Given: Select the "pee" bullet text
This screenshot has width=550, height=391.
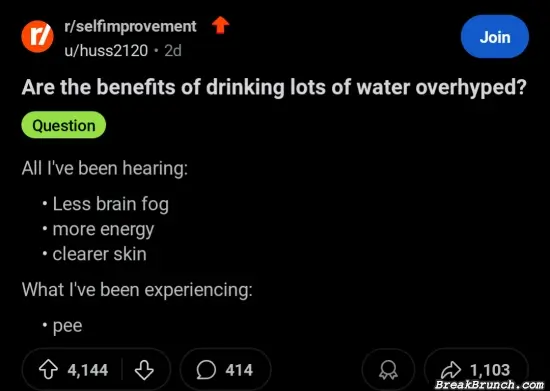Looking at the screenshot, I should coord(67,326).
